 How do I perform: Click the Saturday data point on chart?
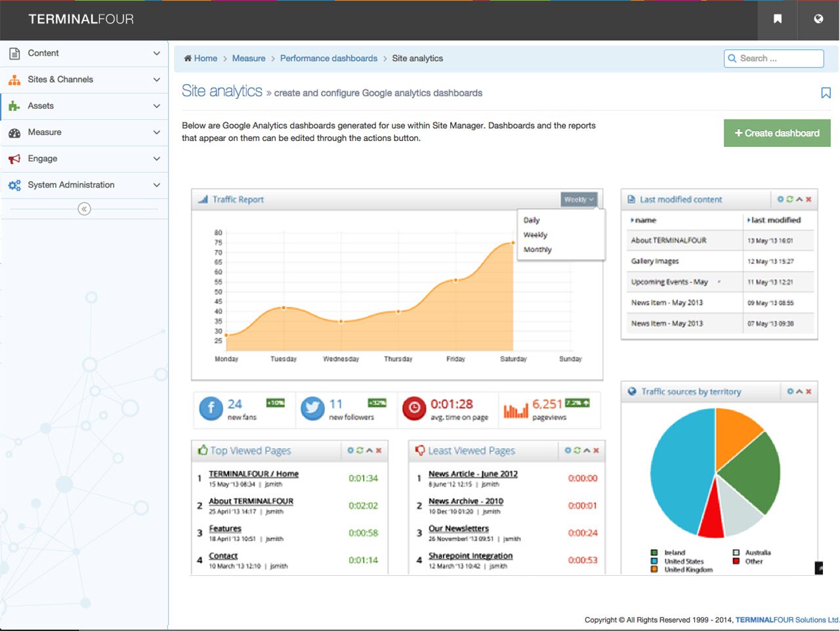pyautogui.click(x=513, y=243)
